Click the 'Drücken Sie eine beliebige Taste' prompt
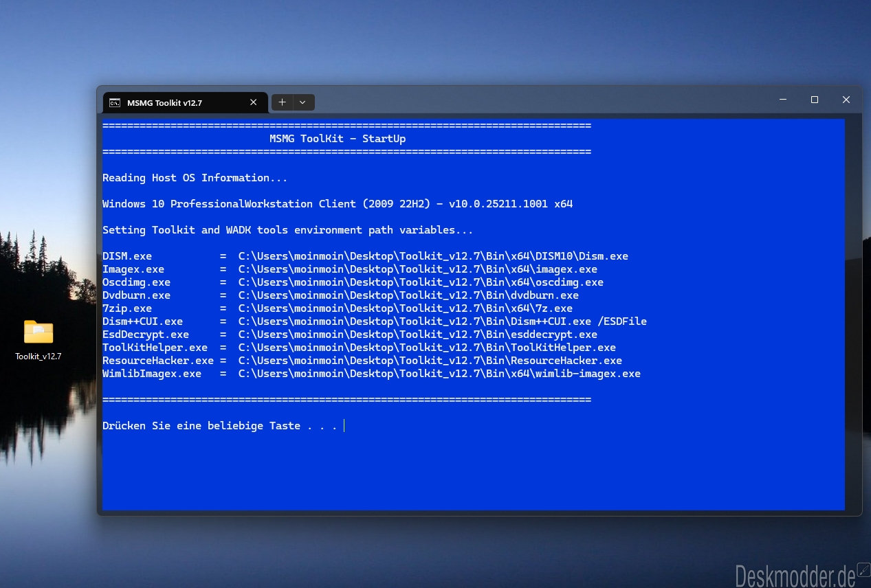The image size is (871, 588). 220,426
